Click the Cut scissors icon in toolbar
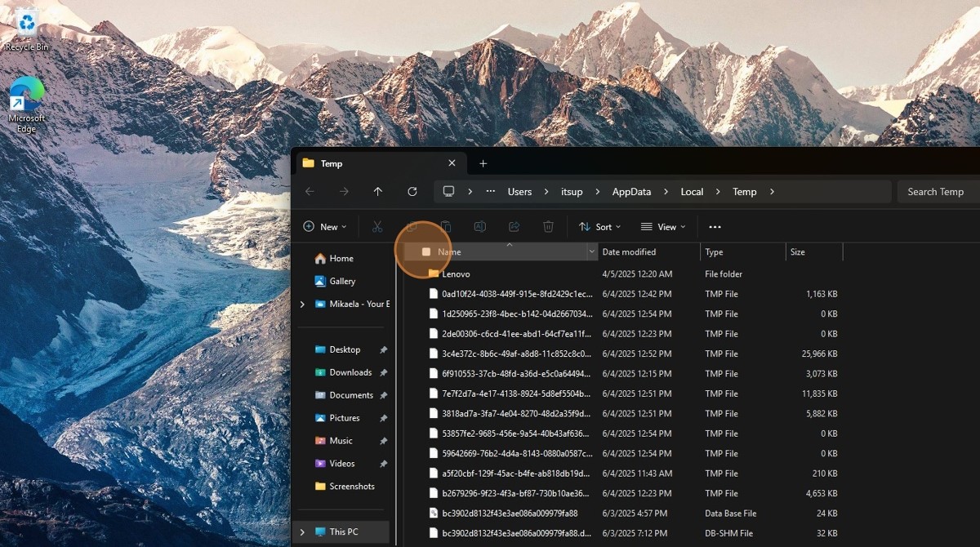 [x=376, y=227]
